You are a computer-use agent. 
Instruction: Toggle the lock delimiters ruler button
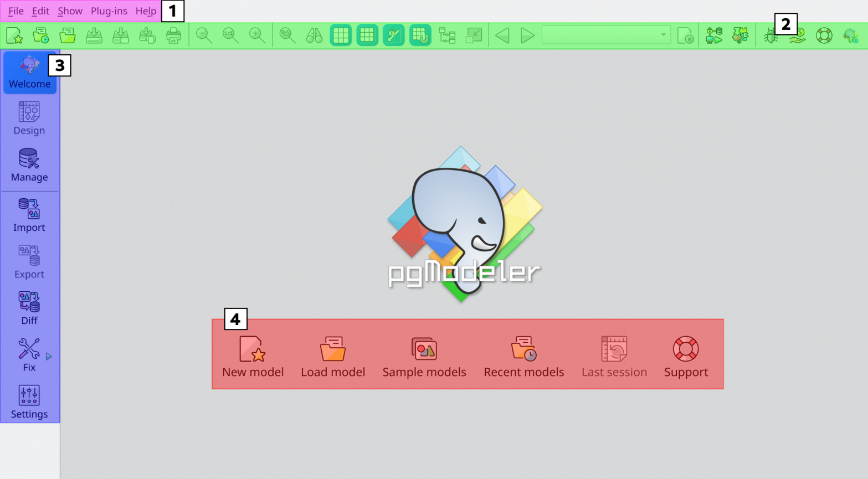(394, 35)
